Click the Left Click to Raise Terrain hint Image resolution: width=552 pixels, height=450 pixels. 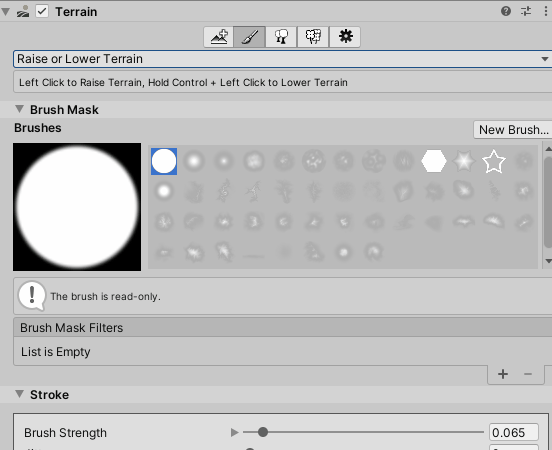pyautogui.click(x=183, y=82)
